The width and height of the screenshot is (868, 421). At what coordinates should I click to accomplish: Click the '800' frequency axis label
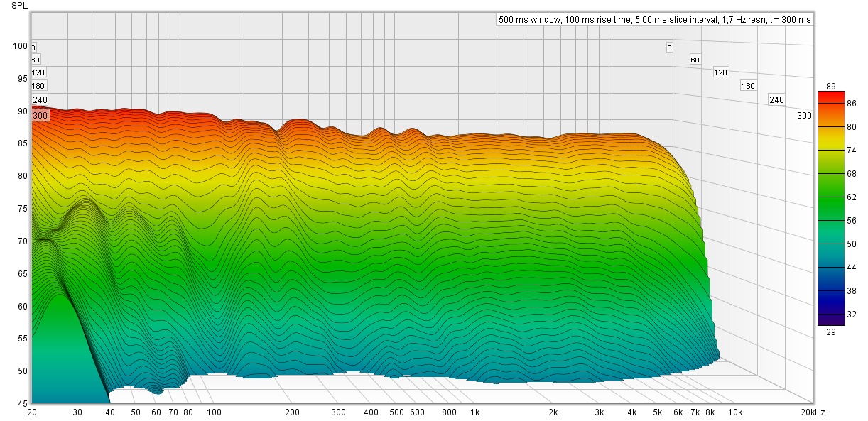click(x=449, y=412)
